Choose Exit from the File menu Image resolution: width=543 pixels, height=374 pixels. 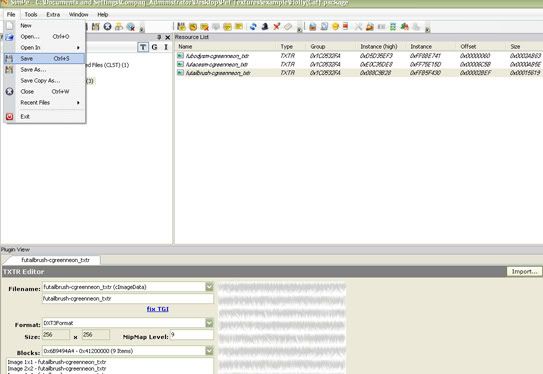click(44, 117)
